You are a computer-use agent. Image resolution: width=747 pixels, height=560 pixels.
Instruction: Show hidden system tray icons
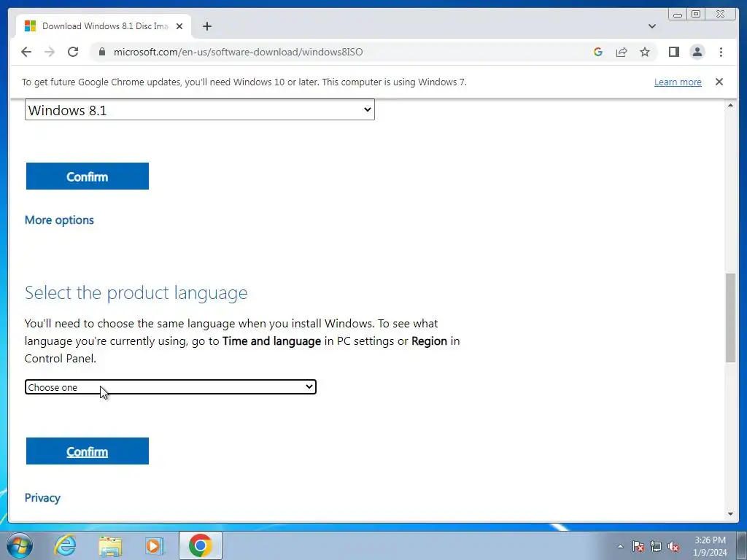pos(620,546)
